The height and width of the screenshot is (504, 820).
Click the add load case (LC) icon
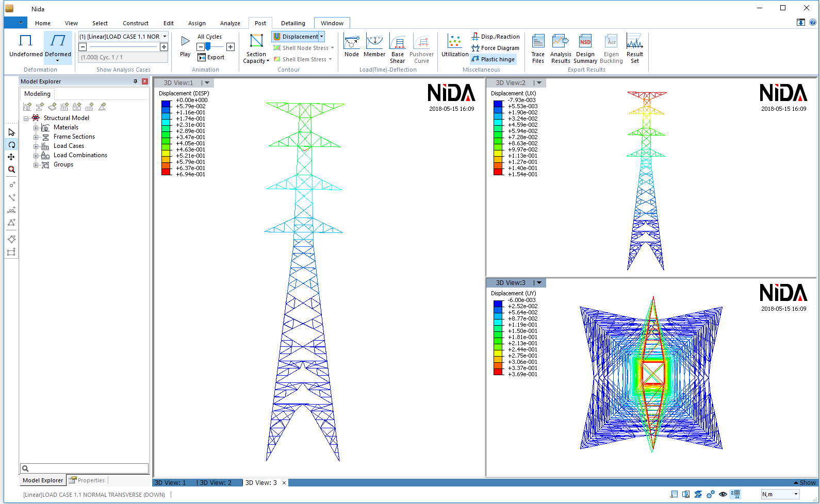64,107
